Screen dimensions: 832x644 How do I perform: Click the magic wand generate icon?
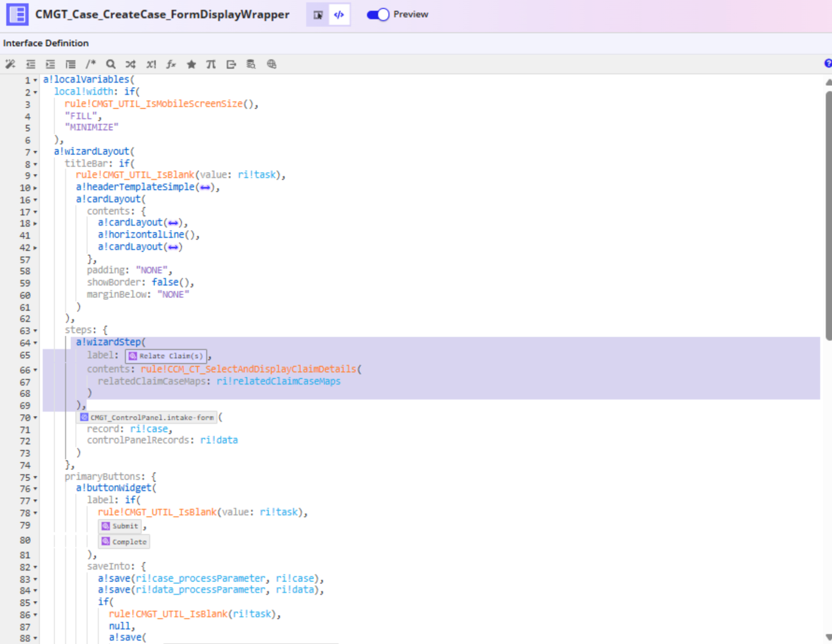point(10,64)
